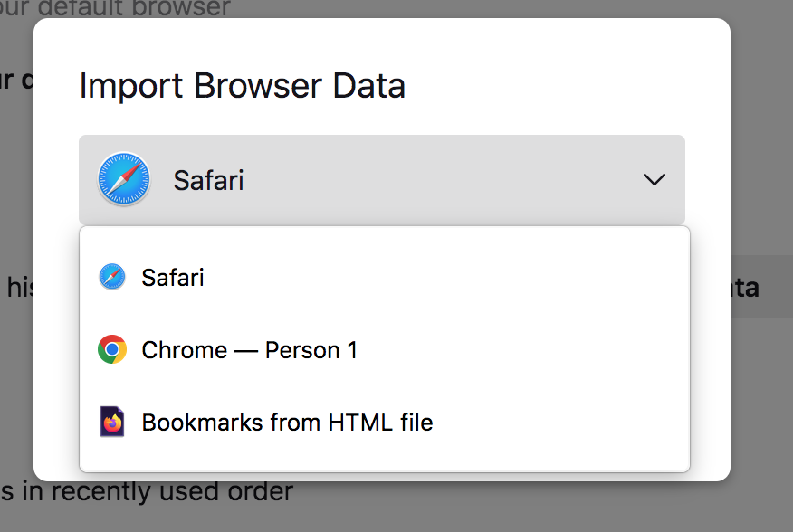The width and height of the screenshot is (793, 532).
Task: Click the word "Data" in dialog title
Action: click(x=368, y=86)
